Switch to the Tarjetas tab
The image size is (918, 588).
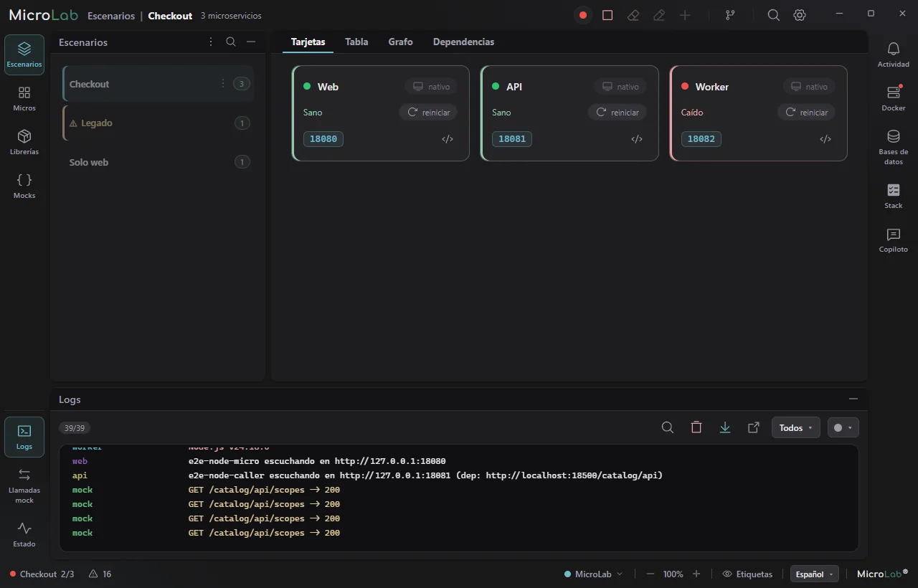tap(308, 42)
